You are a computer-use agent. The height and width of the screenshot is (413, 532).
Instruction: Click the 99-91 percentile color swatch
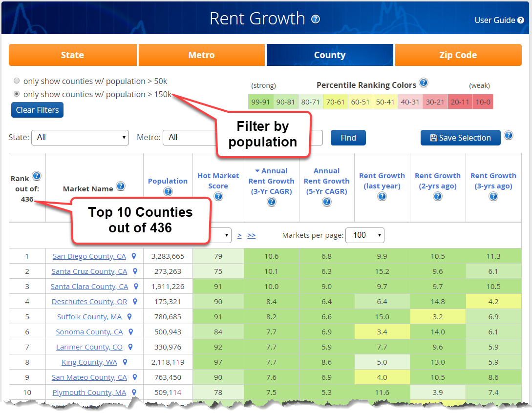click(260, 102)
